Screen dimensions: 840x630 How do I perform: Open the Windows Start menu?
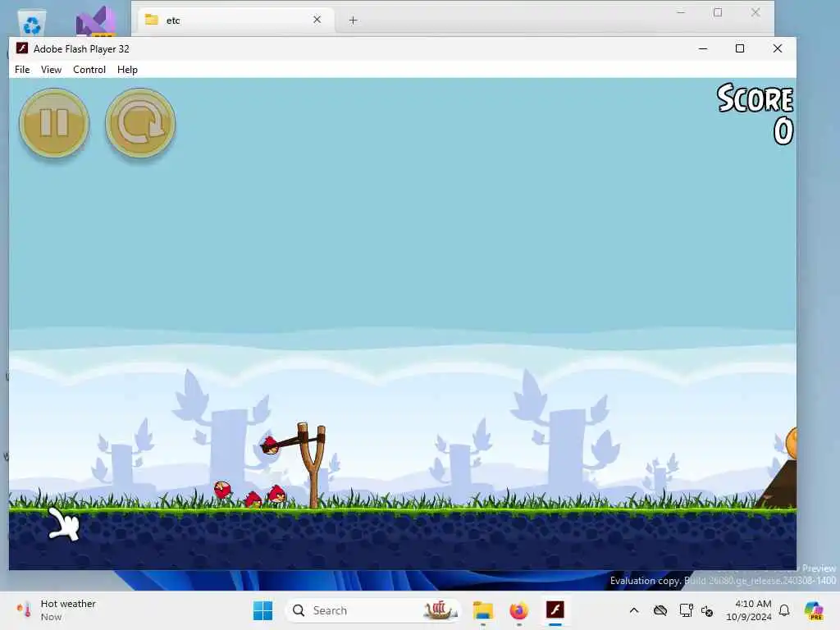pyautogui.click(x=262, y=610)
